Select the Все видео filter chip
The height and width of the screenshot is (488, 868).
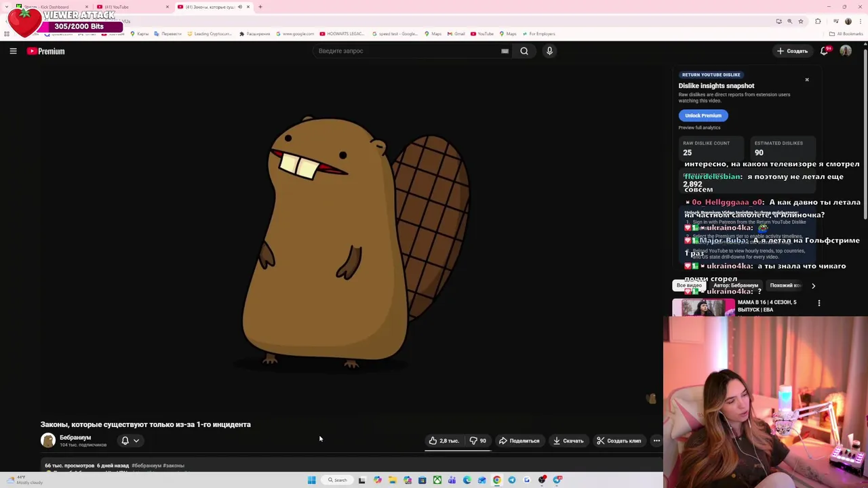(x=689, y=285)
